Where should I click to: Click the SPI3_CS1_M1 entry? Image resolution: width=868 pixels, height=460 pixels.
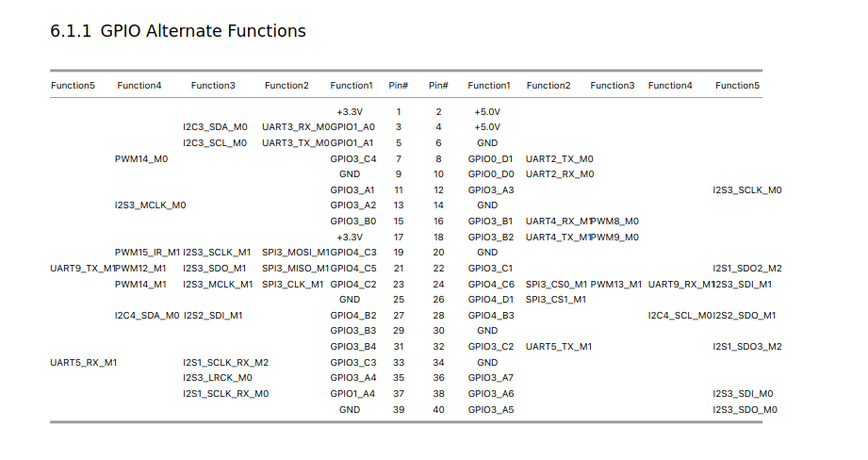(556, 299)
